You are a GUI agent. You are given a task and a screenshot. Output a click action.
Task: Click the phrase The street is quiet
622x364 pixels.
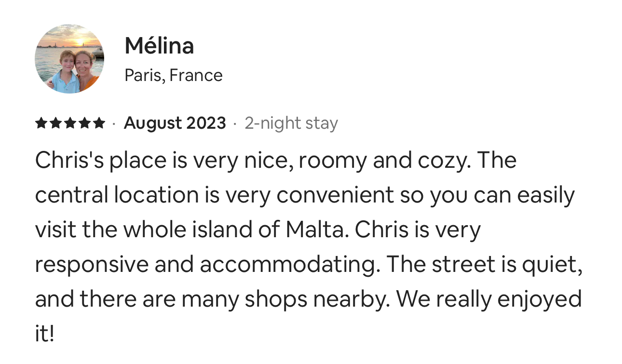484,265
